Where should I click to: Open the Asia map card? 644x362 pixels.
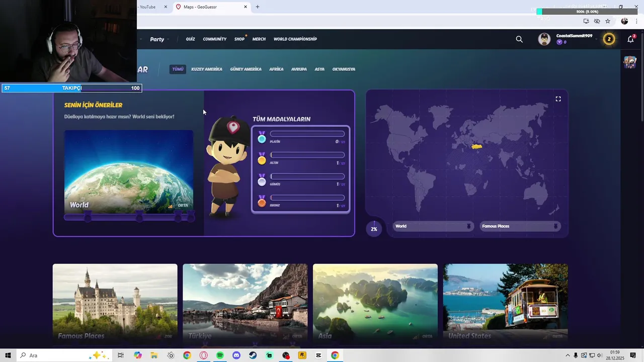375,304
